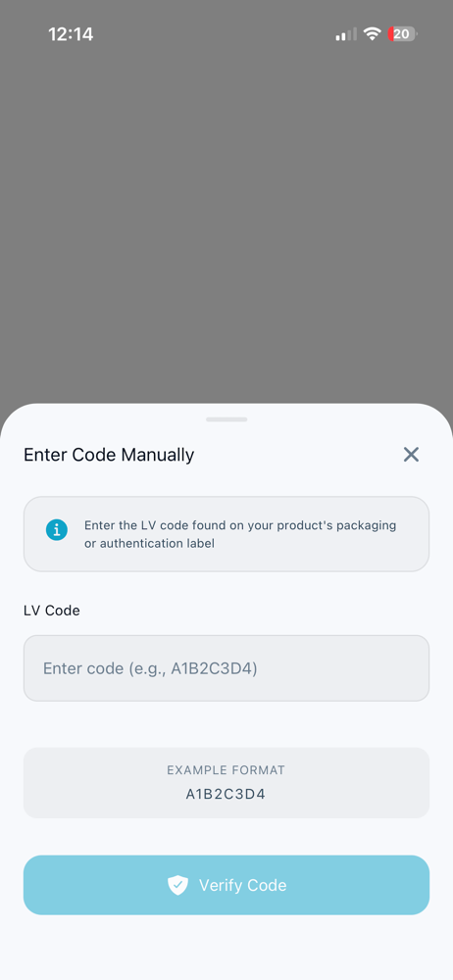
Task: Close the Enter Code Manually sheet
Action: point(411,455)
